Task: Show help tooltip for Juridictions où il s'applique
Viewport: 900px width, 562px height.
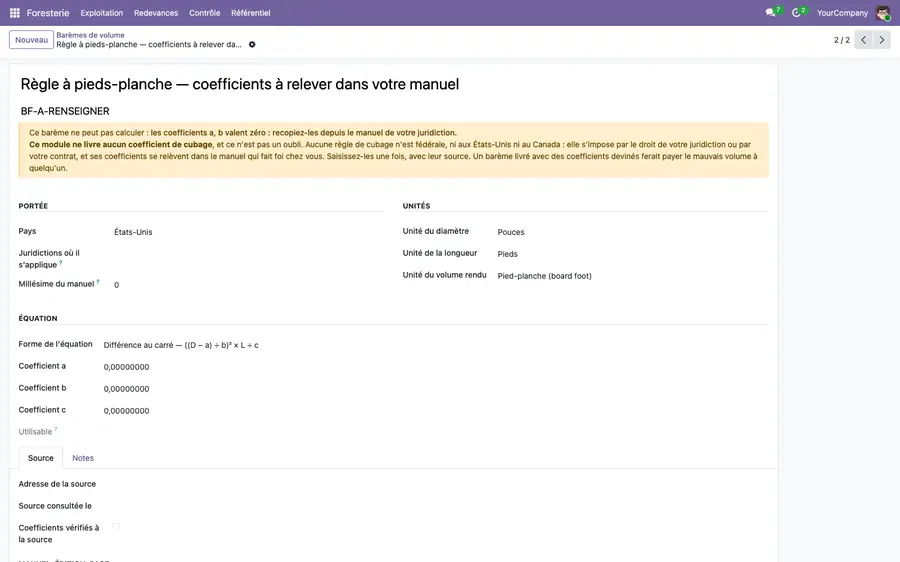Action: [61, 262]
